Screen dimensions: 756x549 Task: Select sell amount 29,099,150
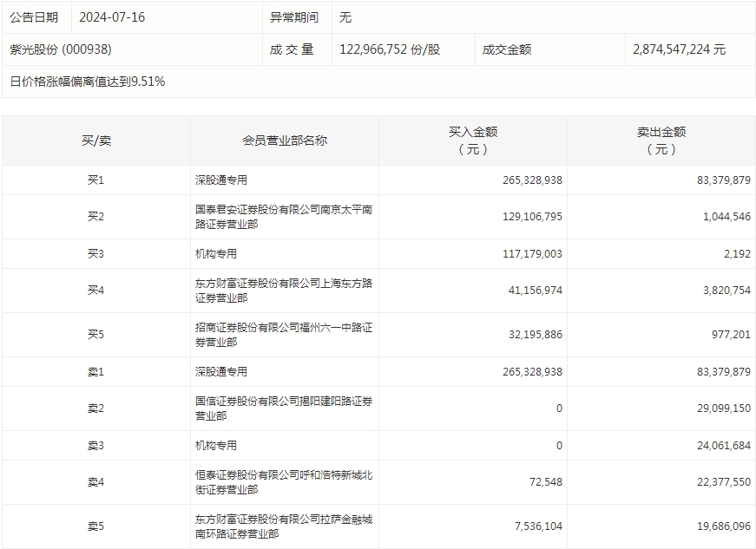pos(724,408)
